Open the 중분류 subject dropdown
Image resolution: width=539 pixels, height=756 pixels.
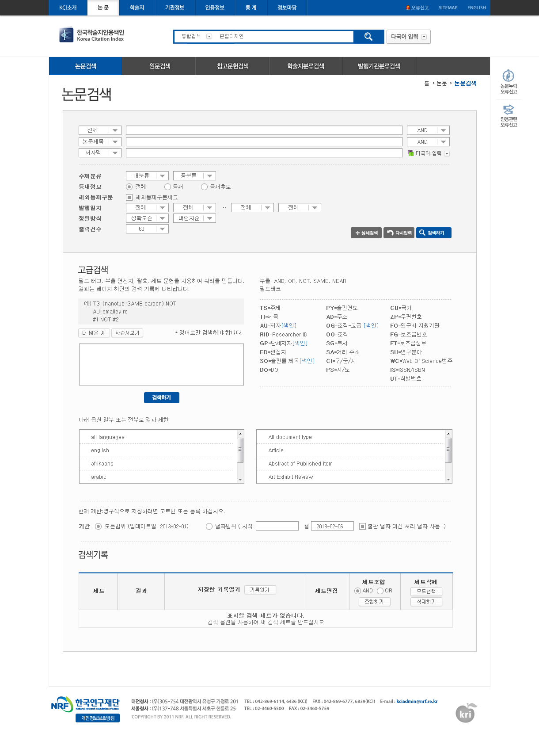(194, 176)
